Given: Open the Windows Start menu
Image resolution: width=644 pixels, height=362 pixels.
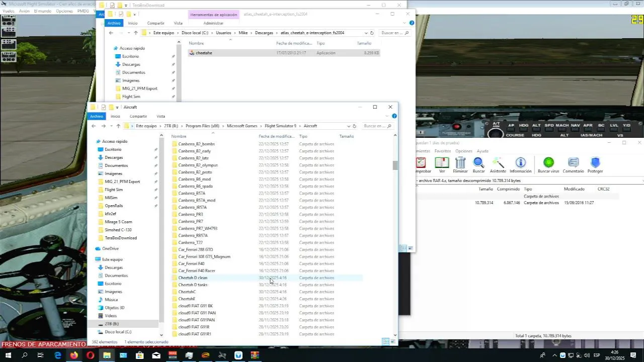Looking at the screenshot, I should click(8, 355).
